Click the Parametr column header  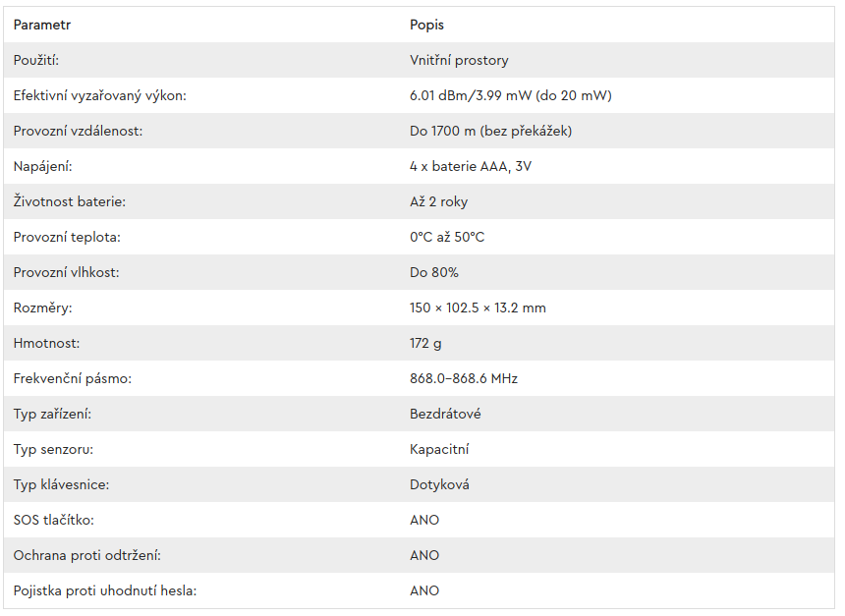42,25
